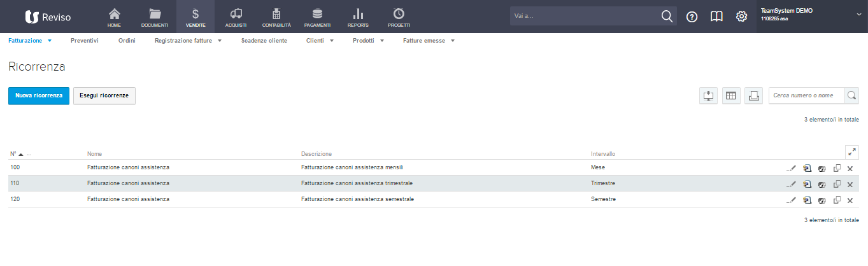Switch to the Preventivi tab
The image size is (868, 266).
click(x=85, y=41)
